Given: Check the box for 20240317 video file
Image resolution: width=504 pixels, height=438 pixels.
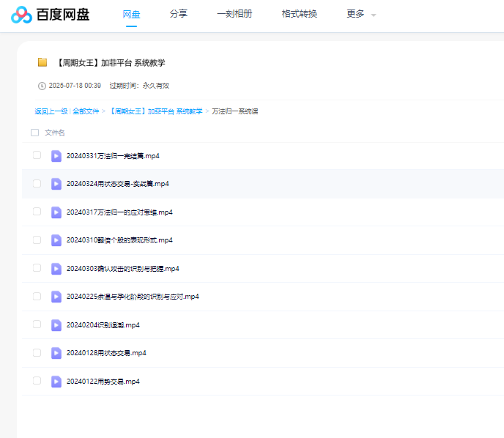Looking at the screenshot, I should [x=37, y=212].
